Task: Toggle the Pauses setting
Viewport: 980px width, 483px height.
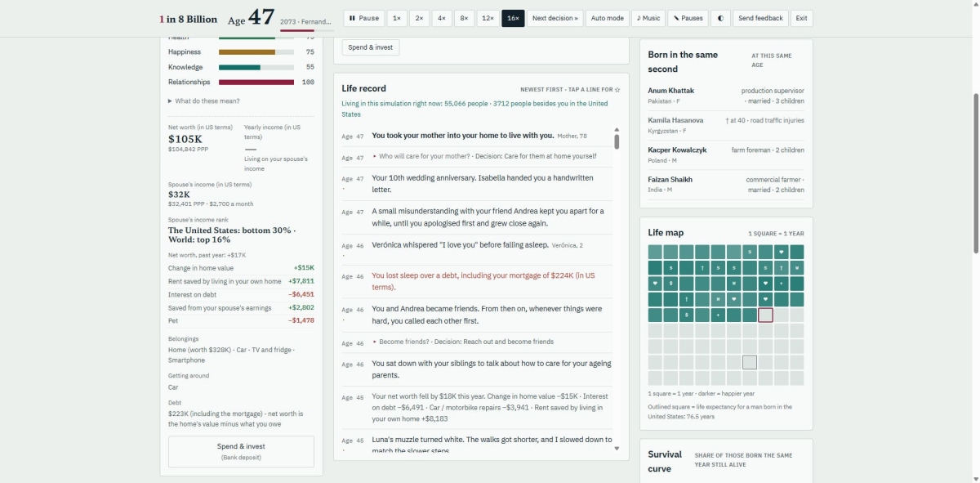Action: (x=688, y=18)
